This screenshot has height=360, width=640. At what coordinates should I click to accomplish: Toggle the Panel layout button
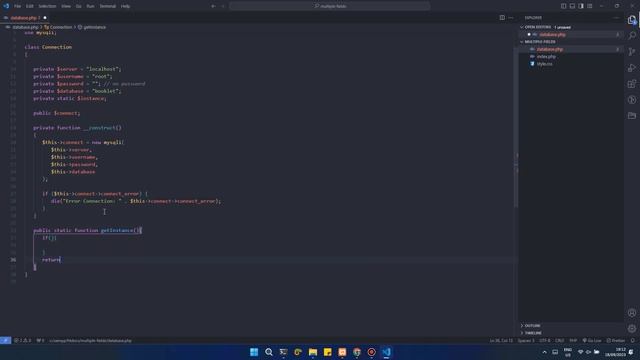pyautogui.click(x=572, y=6)
